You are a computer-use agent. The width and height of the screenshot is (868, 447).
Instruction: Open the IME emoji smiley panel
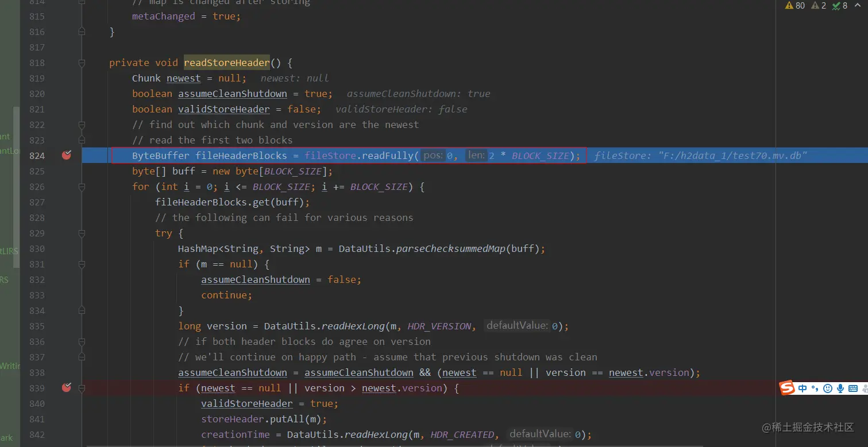[827, 388]
